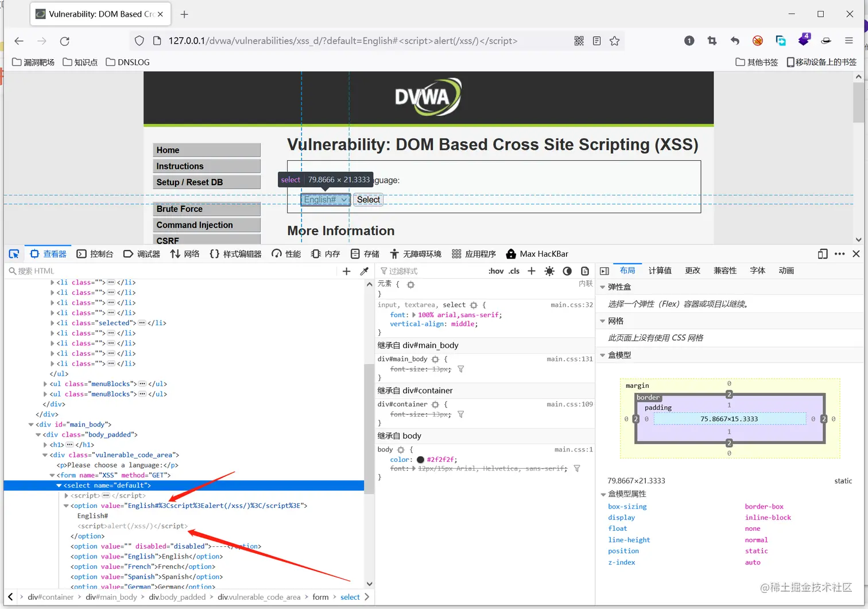Open the 样式编辑器 style editor tab
This screenshot has height=609, width=868.
pyautogui.click(x=235, y=254)
